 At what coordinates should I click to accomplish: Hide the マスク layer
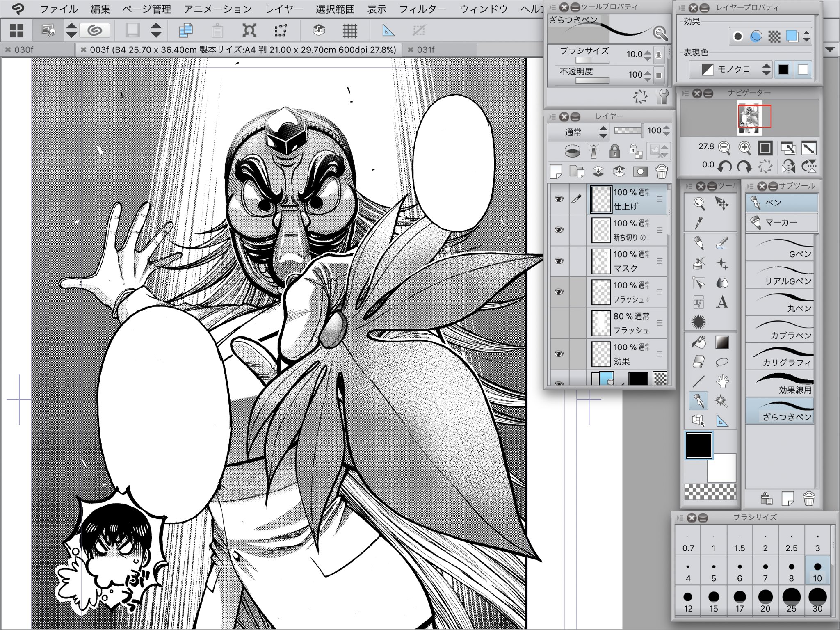(559, 261)
